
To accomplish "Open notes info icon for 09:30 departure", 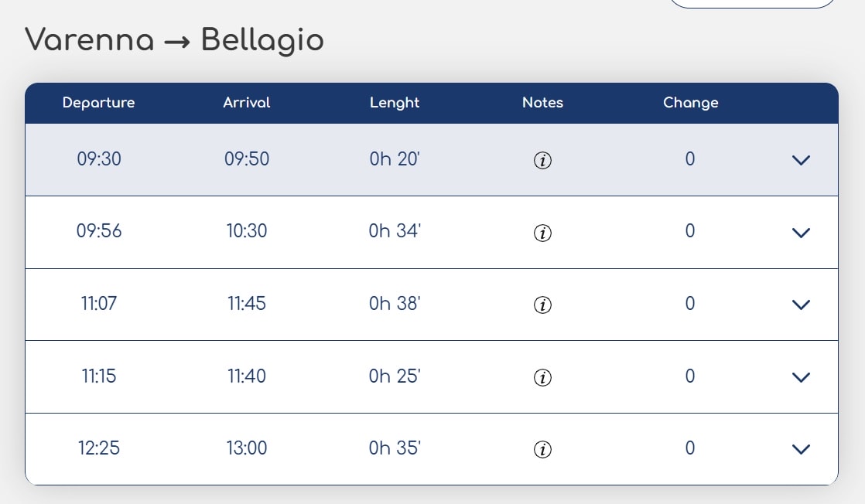I will coord(542,160).
